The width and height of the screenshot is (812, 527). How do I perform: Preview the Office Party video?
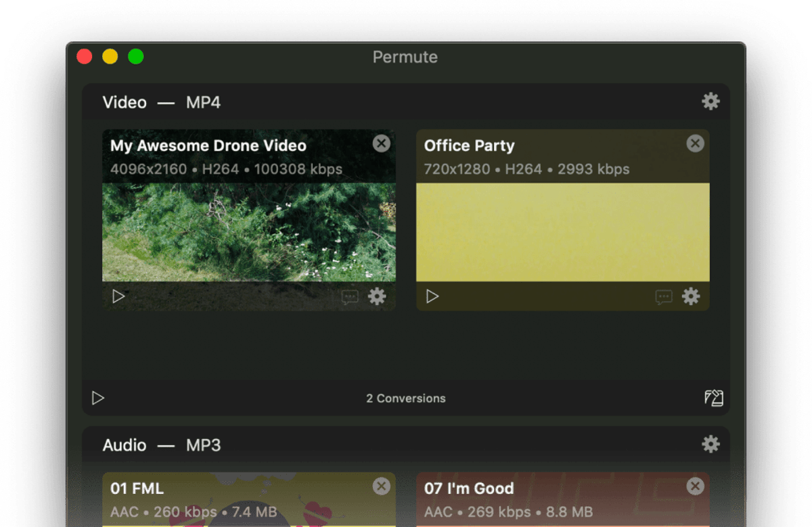tap(432, 296)
